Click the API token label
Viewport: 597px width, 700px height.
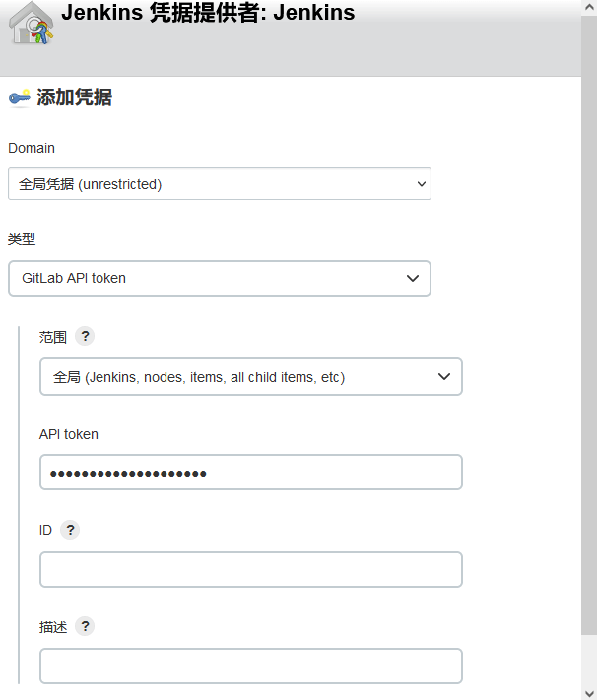pyautogui.click(x=68, y=434)
